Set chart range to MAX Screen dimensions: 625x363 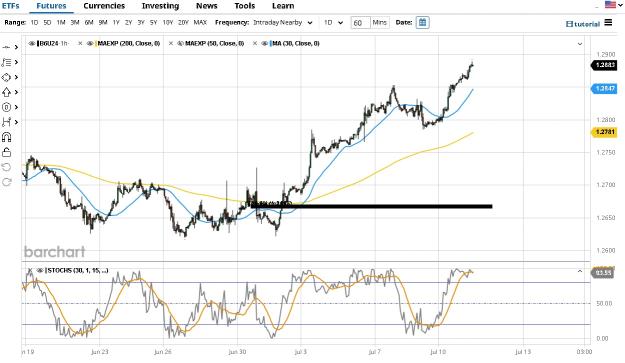[200, 22]
